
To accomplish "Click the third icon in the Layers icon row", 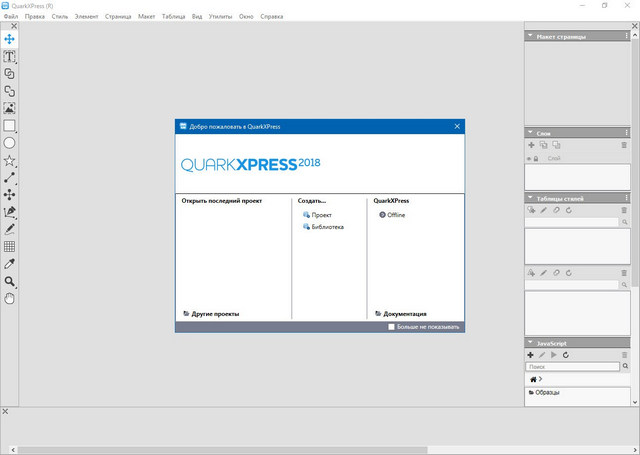I will [556, 145].
